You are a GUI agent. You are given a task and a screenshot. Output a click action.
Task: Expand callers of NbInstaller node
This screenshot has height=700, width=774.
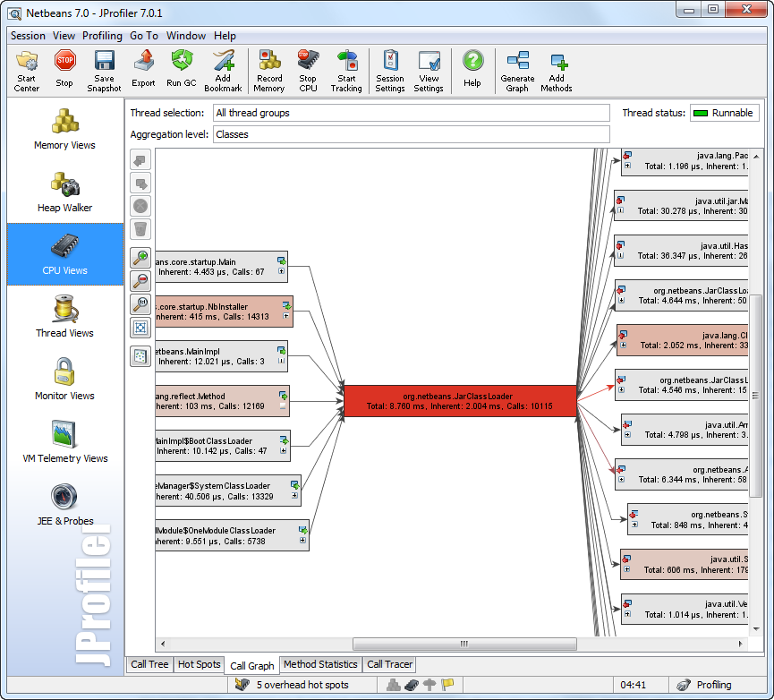pyautogui.click(x=286, y=316)
